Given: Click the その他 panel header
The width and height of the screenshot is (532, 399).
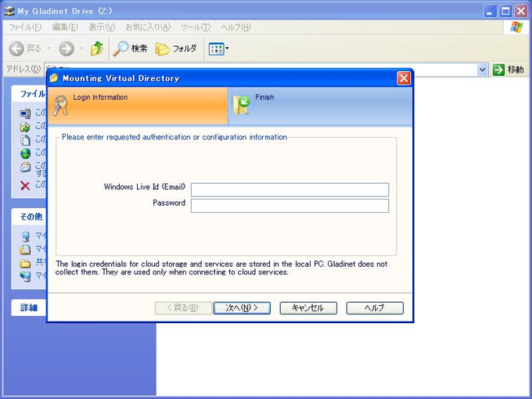Looking at the screenshot, I should 29,217.
